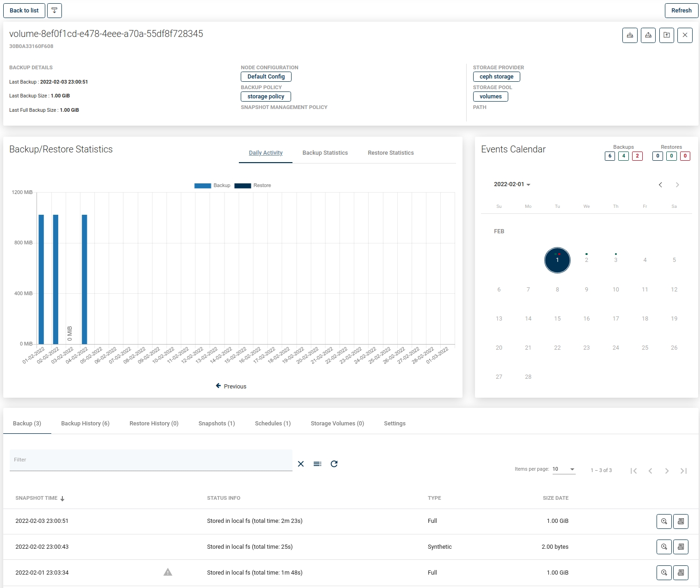Click the magnifier icon for the 2022-02-03 backup

coord(664,521)
